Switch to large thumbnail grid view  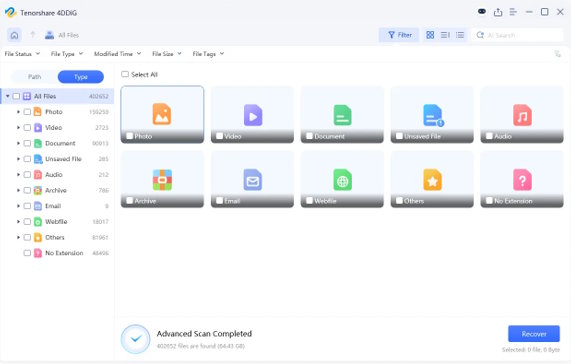click(x=430, y=35)
